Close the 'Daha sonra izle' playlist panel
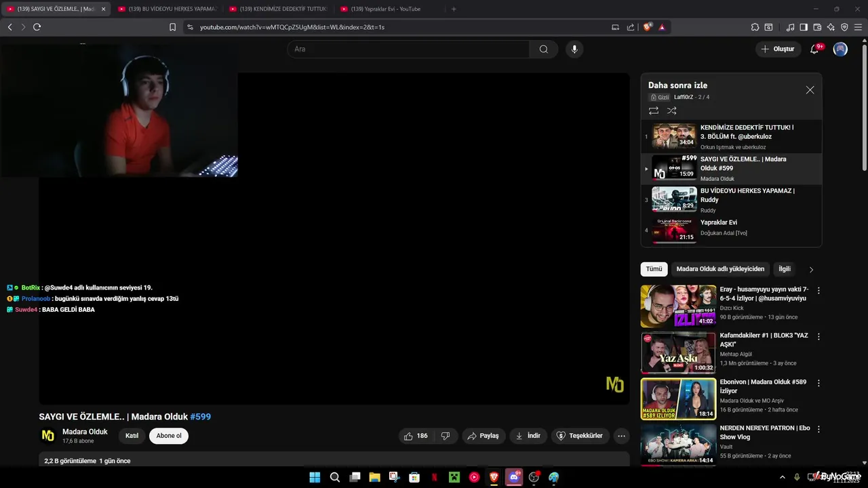868x488 pixels. click(810, 89)
